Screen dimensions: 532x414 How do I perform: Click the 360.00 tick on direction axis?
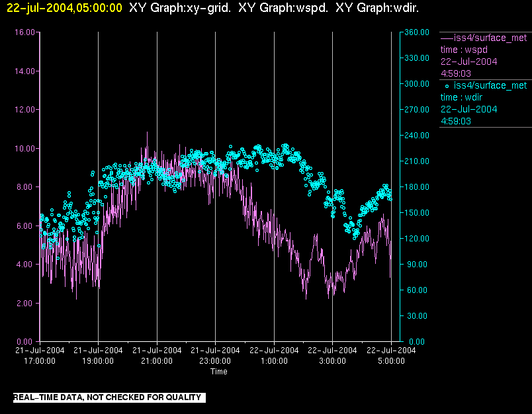coord(417,32)
